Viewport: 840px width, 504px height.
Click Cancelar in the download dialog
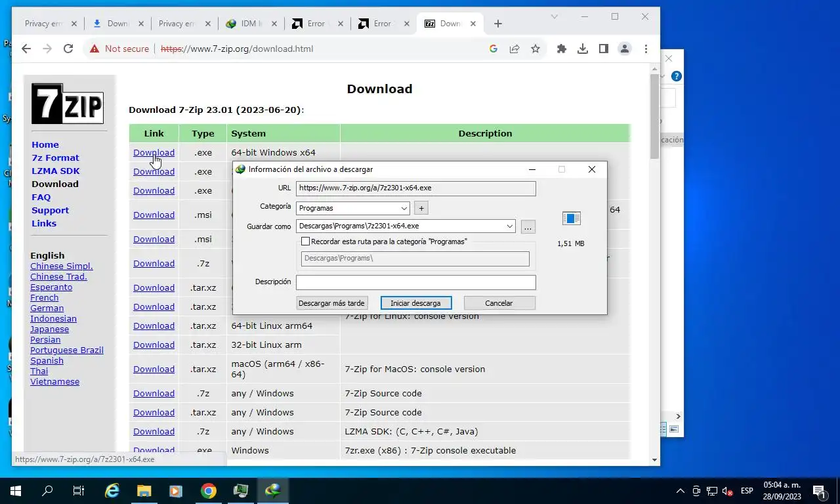499,303
